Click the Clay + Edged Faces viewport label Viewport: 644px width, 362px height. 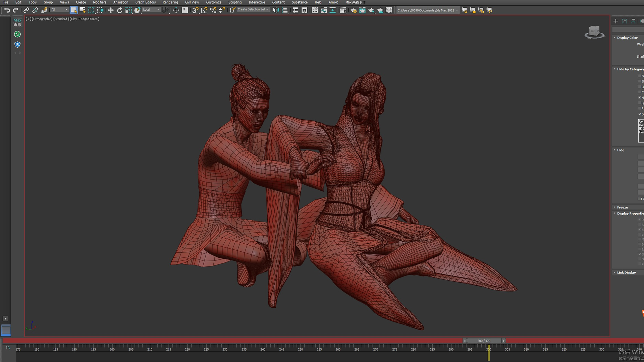coord(85,19)
